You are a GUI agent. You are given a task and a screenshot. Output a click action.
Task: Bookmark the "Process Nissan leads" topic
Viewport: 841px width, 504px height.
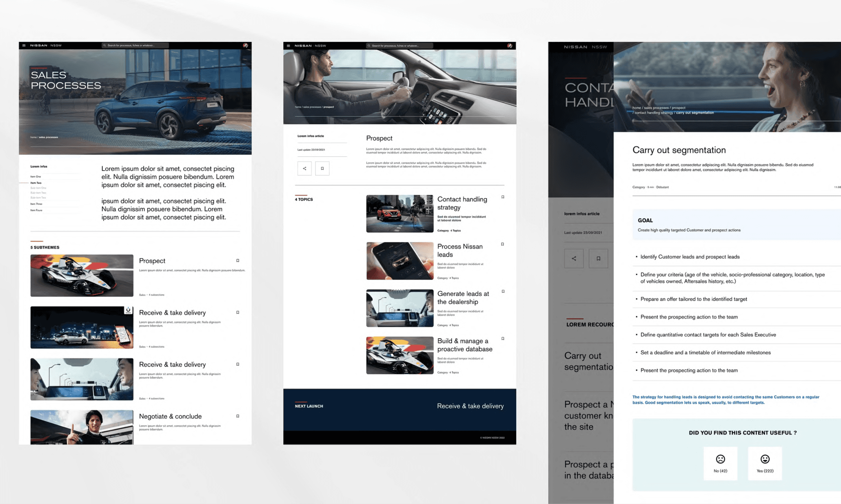click(x=502, y=244)
